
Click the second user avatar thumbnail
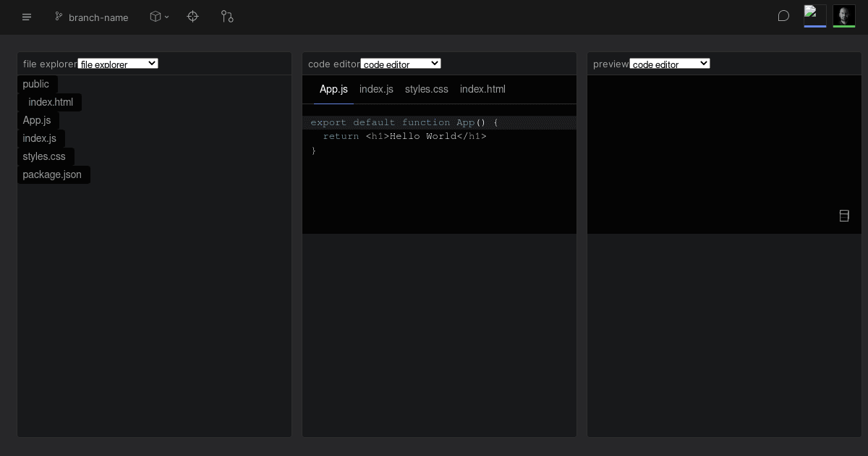[844, 15]
